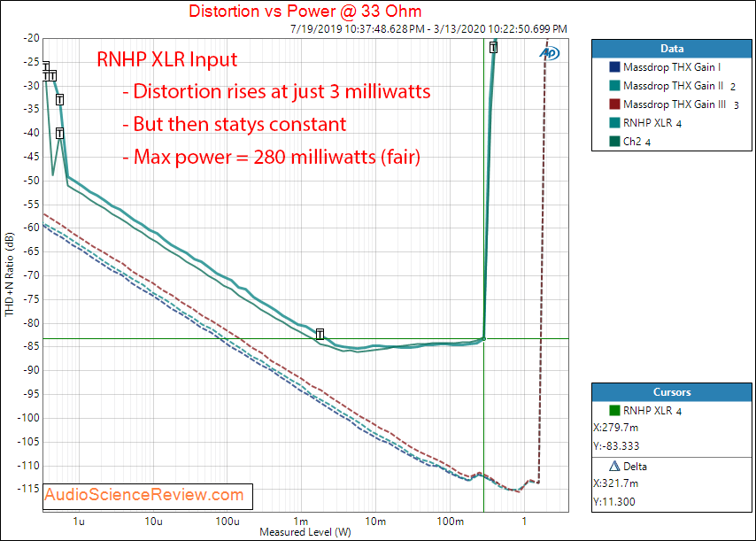756x541 pixels.
Task: Click the Distortion rises at 3 milliwatts annotation
Action: click(276, 91)
